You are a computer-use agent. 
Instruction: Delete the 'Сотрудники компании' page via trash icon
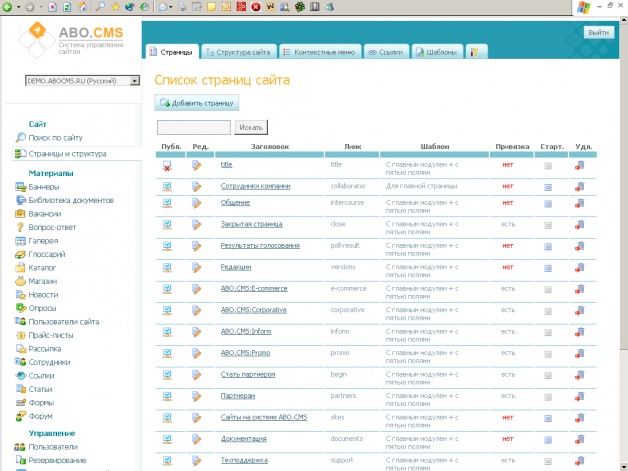pos(579,186)
